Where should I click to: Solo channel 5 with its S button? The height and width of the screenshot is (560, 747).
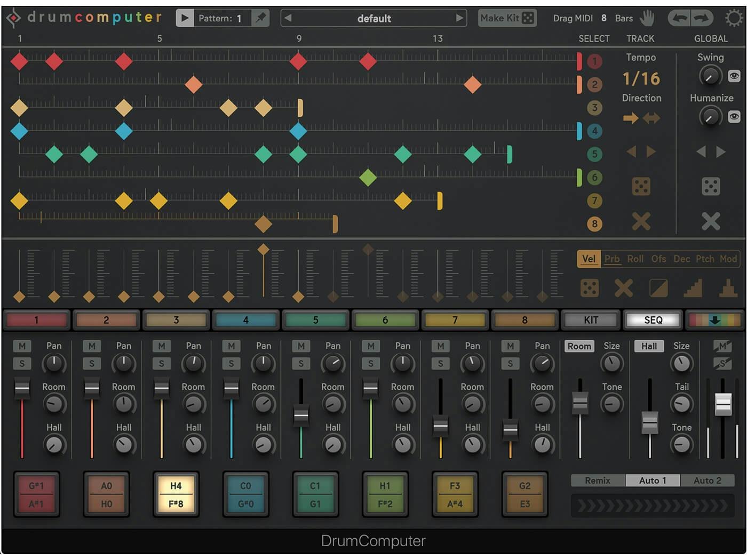pyautogui.click(x=300, y=363)
